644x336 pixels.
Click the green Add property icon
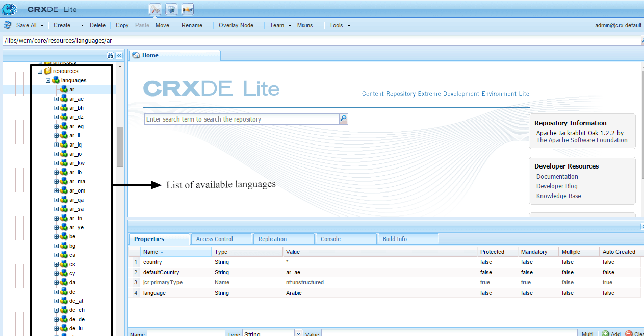pos(605,334)
